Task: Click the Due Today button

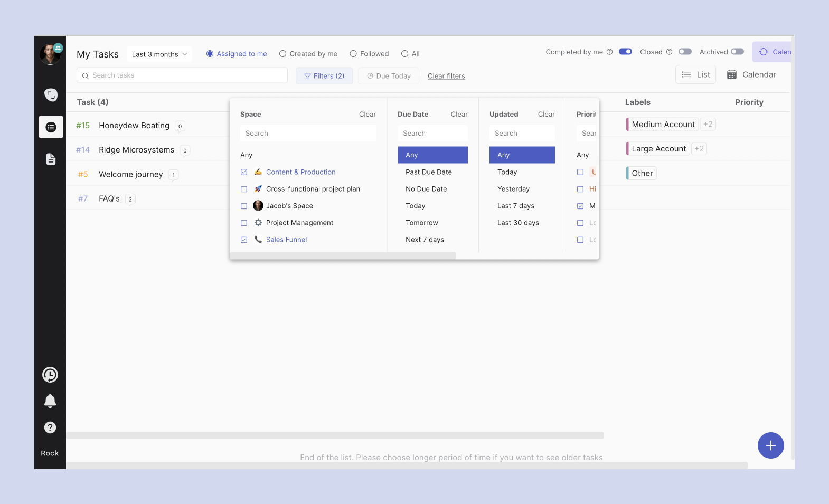Action: click(389, 76)
